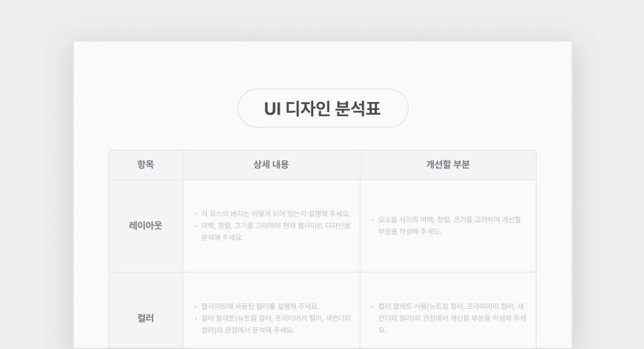Click the '레이아웃' row label cell
Viewport: 644px width, 349px height.
pos(146,226)
